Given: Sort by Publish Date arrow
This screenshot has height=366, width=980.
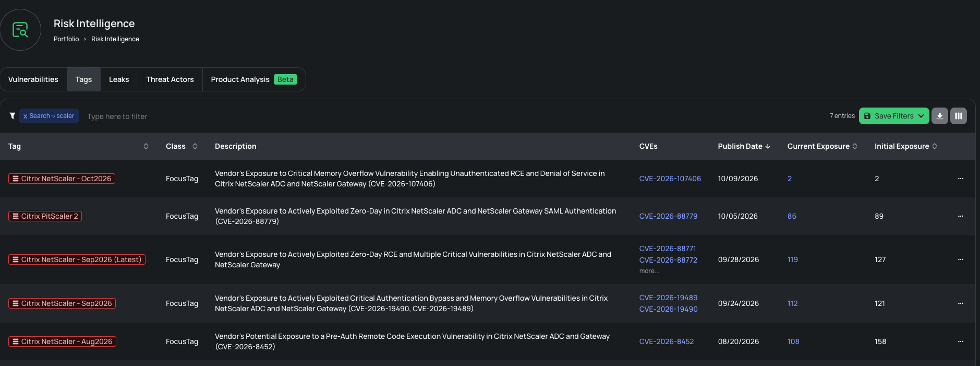Looking at the screenshot, I should [x=767, y=146].
